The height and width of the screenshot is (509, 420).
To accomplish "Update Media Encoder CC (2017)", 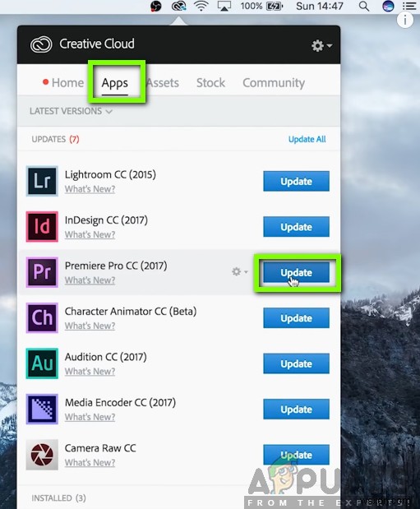I will pos(297,409).
